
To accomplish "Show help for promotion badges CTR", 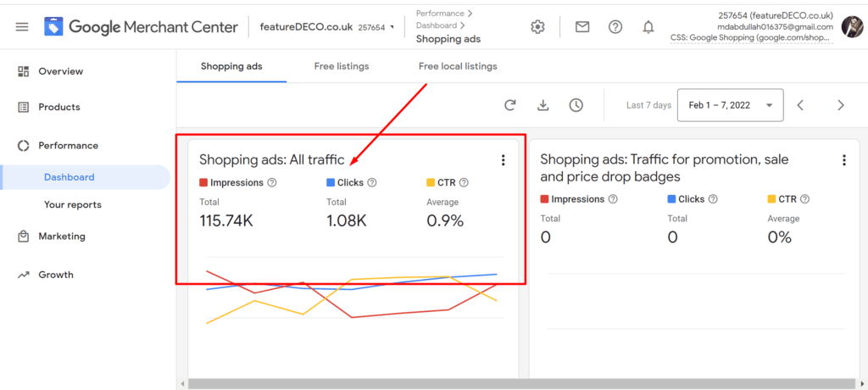I will click(805, 199).
